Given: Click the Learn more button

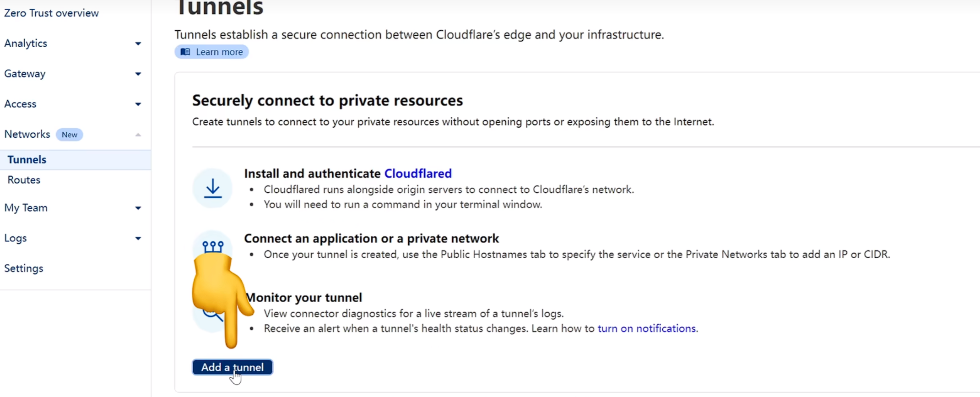Looking at the screenshot, I should click(212, 52).
